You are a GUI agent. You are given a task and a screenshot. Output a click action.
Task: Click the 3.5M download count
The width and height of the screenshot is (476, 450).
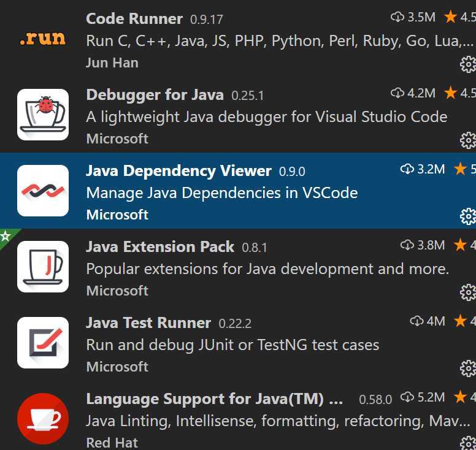(x=421, y=17)
